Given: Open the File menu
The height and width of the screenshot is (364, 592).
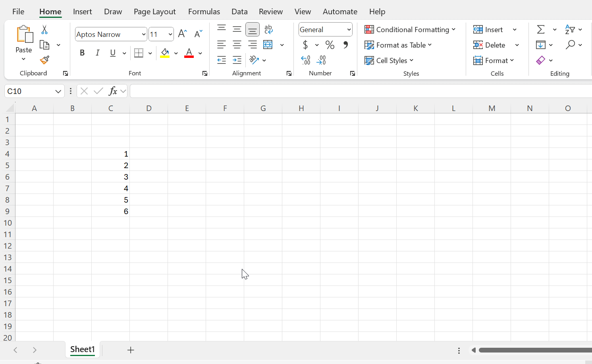Looking at the screenshot, I should pos(18,11).
